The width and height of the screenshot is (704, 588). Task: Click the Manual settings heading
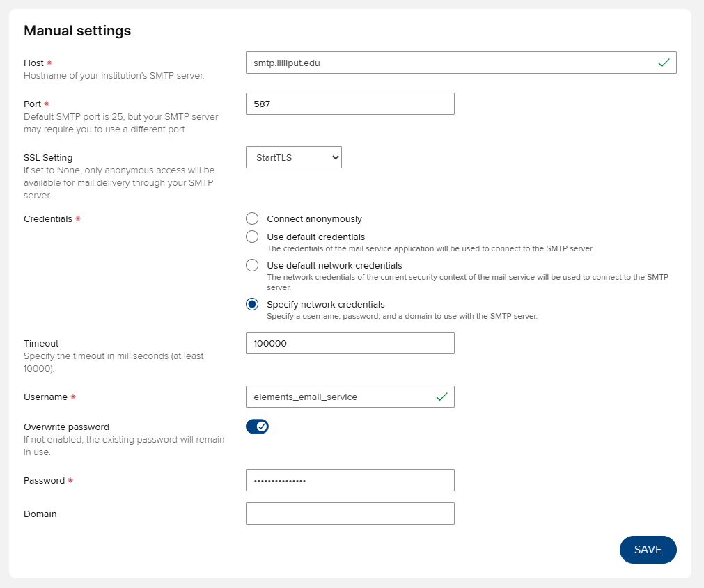point(77,31)
